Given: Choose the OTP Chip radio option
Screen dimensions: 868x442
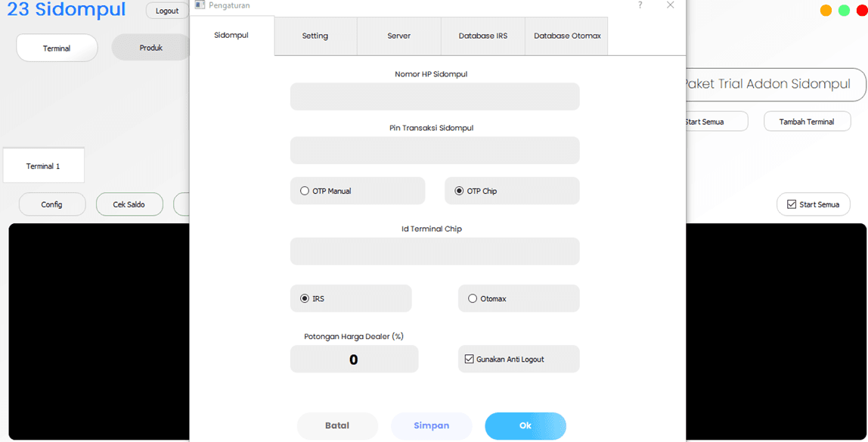Looking at the screenshot, I should point(460,191).
